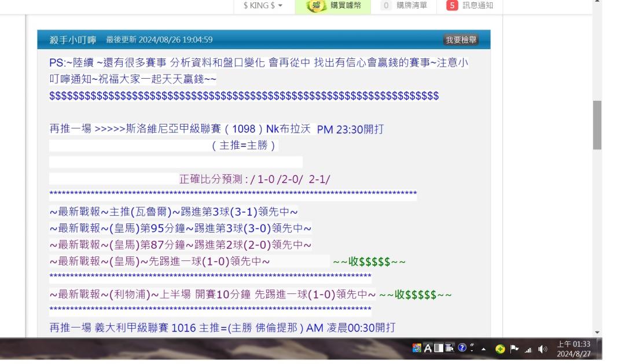The width and height of the screenshot is (625, 364).
Task: Click the 我要檢舉 report button
Action: tap(461, 40)
